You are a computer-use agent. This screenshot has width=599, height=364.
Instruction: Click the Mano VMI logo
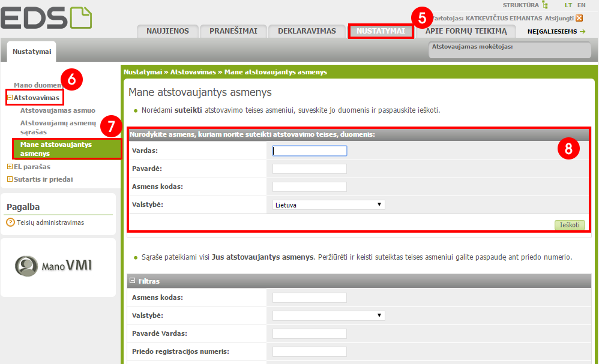click(58, 265)
